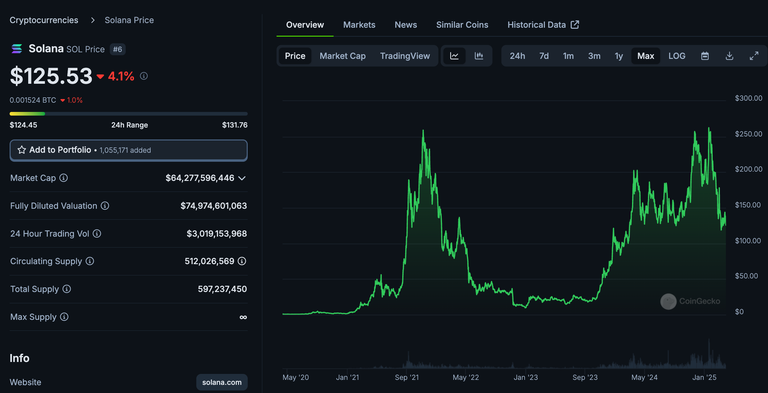Set chart range to 3m

click(x=594, y=56)
